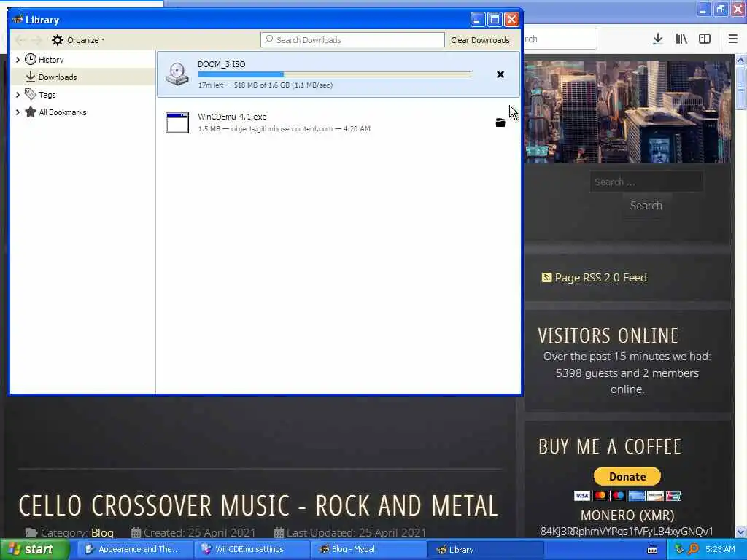This screenshot has width=747, height=560.
Task: Open the Blog category link
Action: click(102, 532)
